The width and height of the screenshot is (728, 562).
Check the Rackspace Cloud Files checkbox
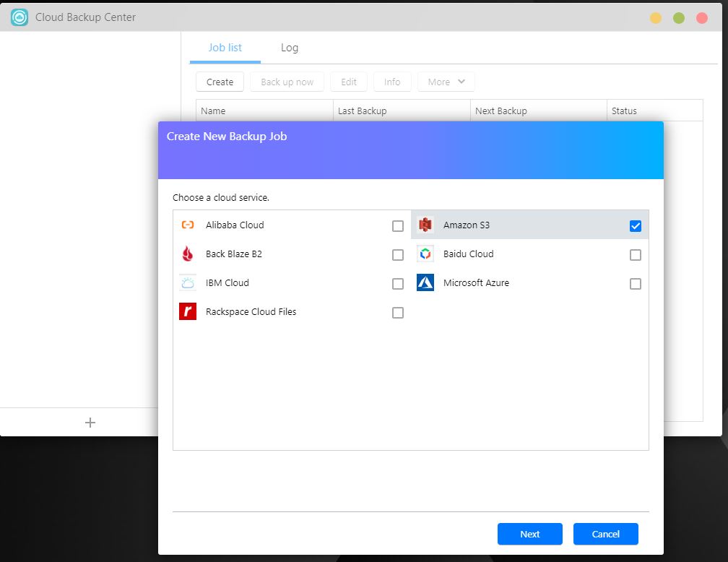tap(398, 313)
